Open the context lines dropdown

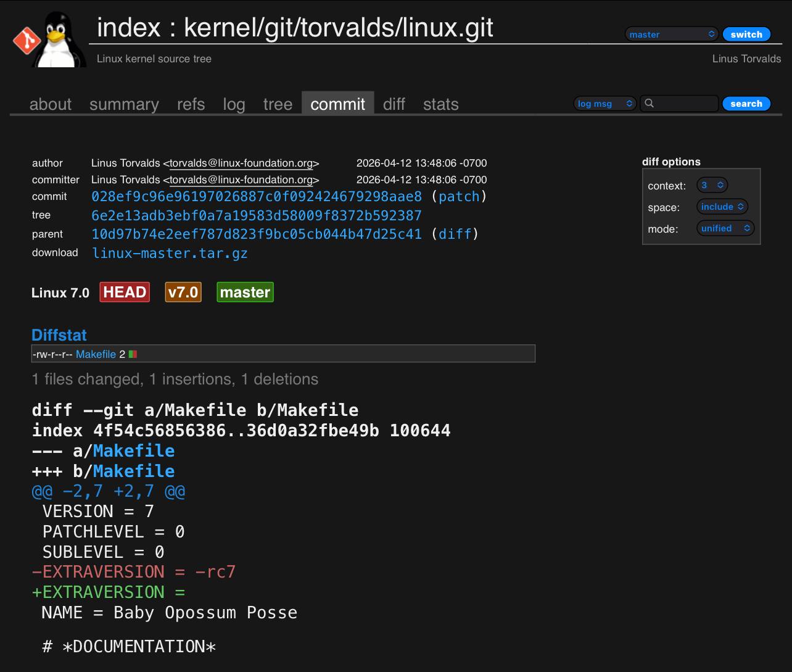coord(712,185)
